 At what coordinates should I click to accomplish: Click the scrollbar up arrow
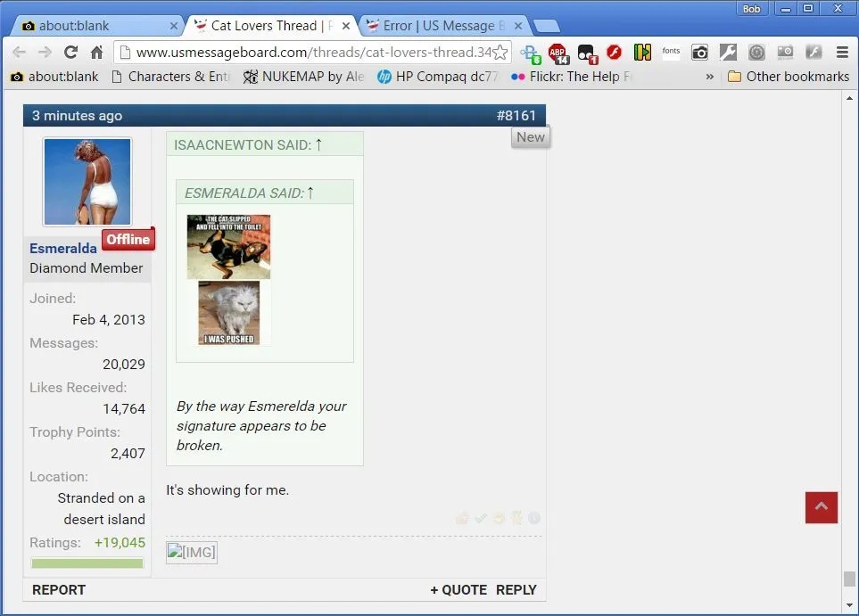click(849, 98)
